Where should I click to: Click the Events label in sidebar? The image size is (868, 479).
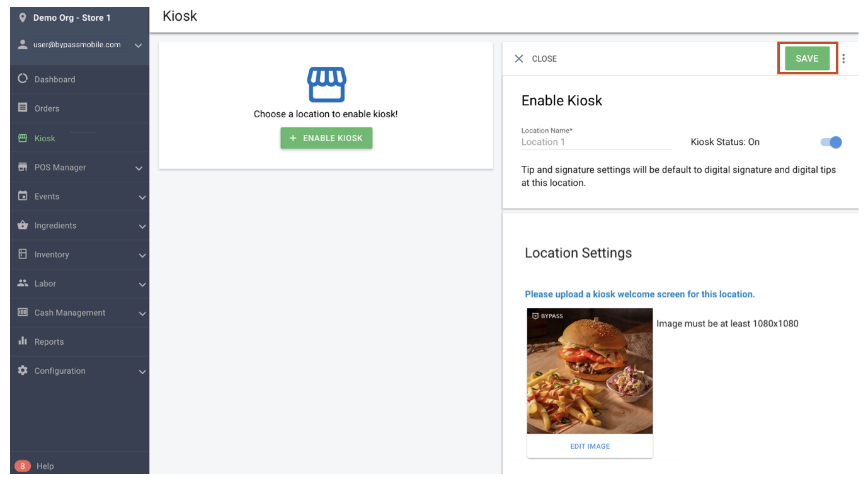pos(47,197)
